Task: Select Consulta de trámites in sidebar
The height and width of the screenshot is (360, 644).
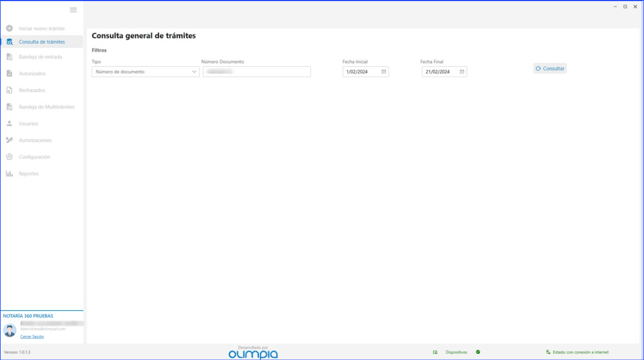Action: point(42,42)
